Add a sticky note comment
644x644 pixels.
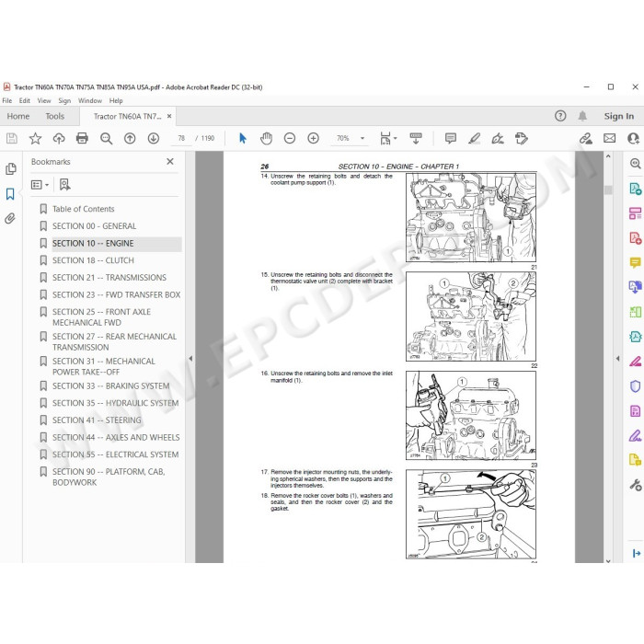pyautogui.click(x=451, y=138)
